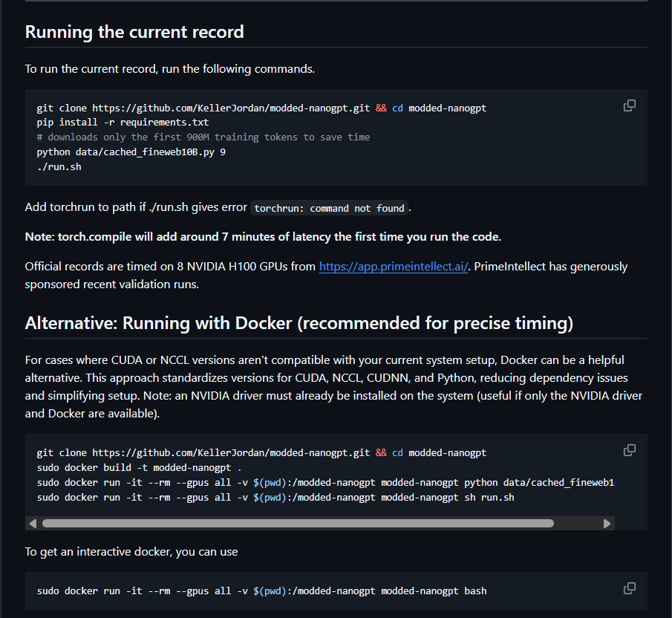Viewport: 672px width, 618px height.
Task: Click the horizontal scrollbar thumb in Docker block
Action: click(298, 523)
